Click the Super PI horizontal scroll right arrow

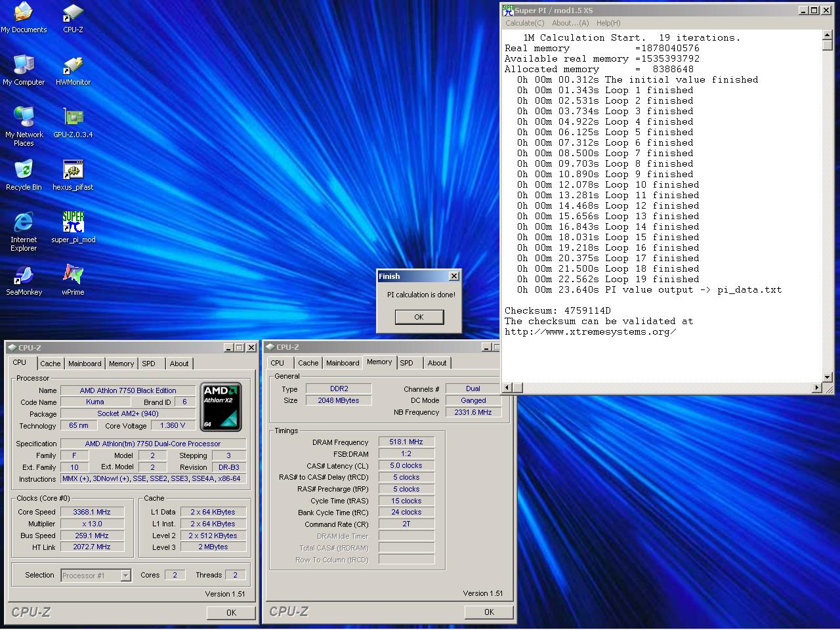click(817, 387)
